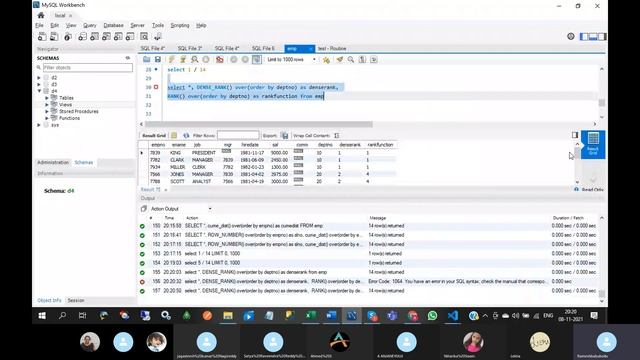Viewport: 640px width, 360px height.
Task: Rollback transaction icon
Action: pyautogui.click(x=245, y=60)
